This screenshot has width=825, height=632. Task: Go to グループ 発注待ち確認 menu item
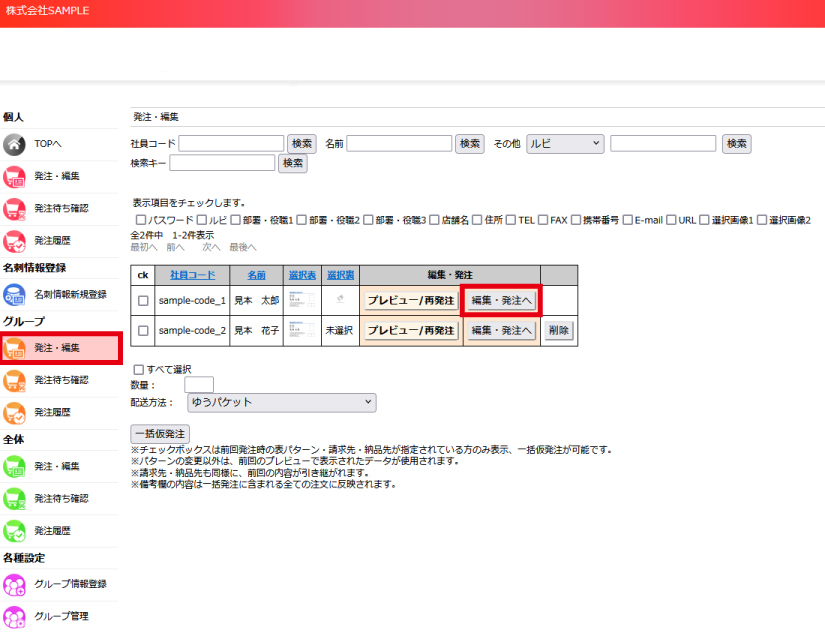click(x=61, y=380)
